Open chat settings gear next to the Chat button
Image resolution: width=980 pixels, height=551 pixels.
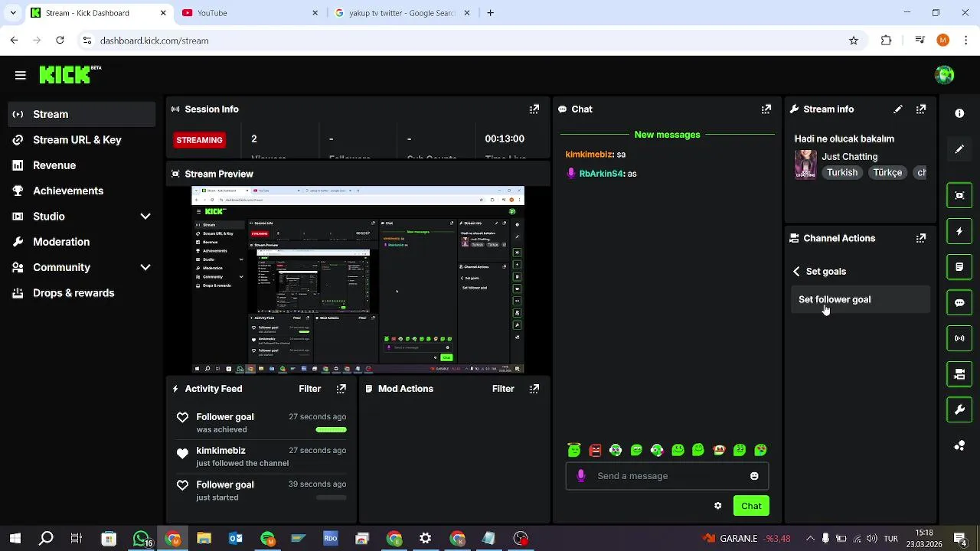point(717,506)
